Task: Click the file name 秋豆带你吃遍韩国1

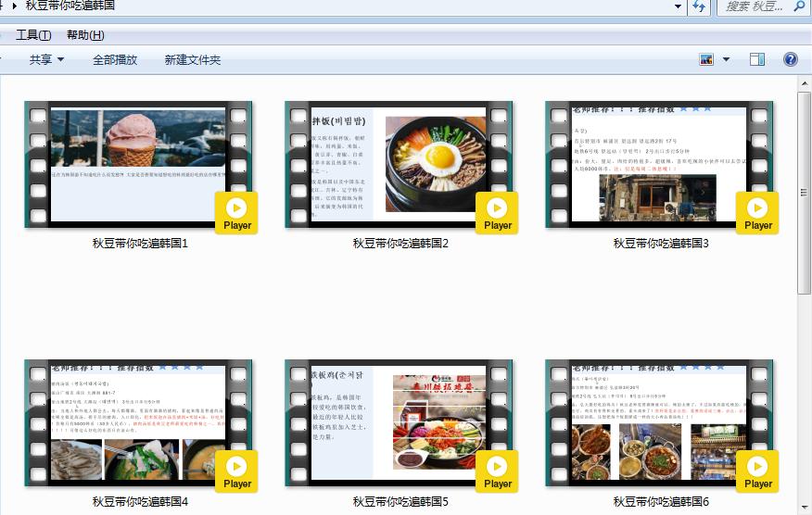Action: [x=140, y=244]
